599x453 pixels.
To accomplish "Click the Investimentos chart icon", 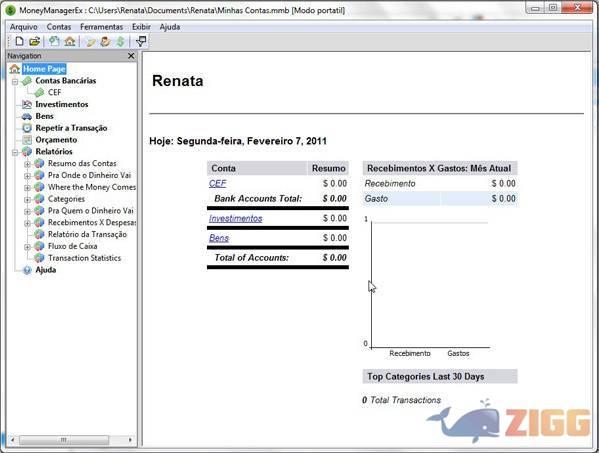I will click(27, 104).
